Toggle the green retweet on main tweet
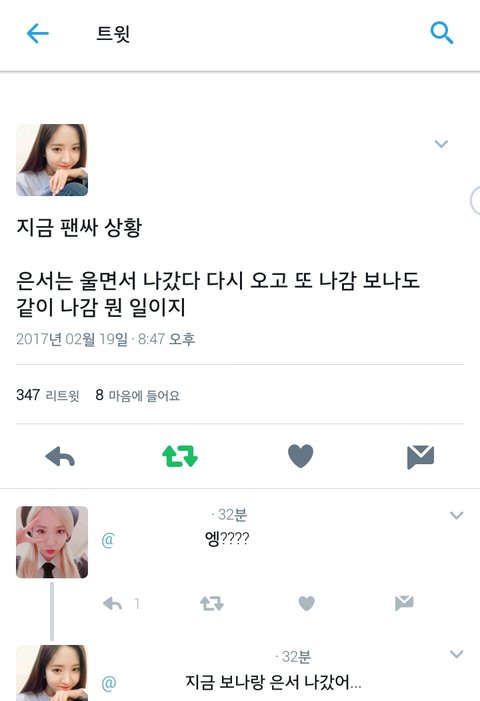The image size is (480, 701). tap(180, 456)
